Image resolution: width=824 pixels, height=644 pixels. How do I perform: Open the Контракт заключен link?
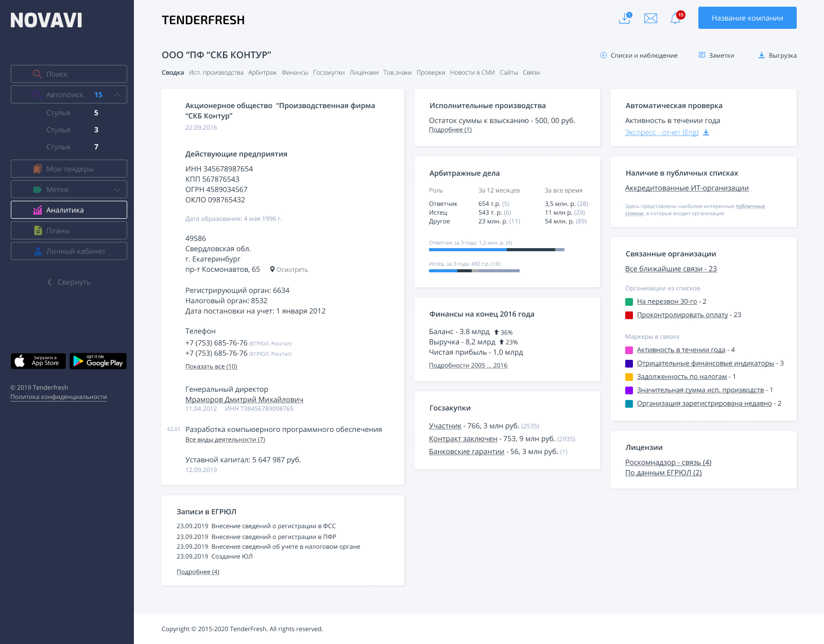[x=463, y=439]
